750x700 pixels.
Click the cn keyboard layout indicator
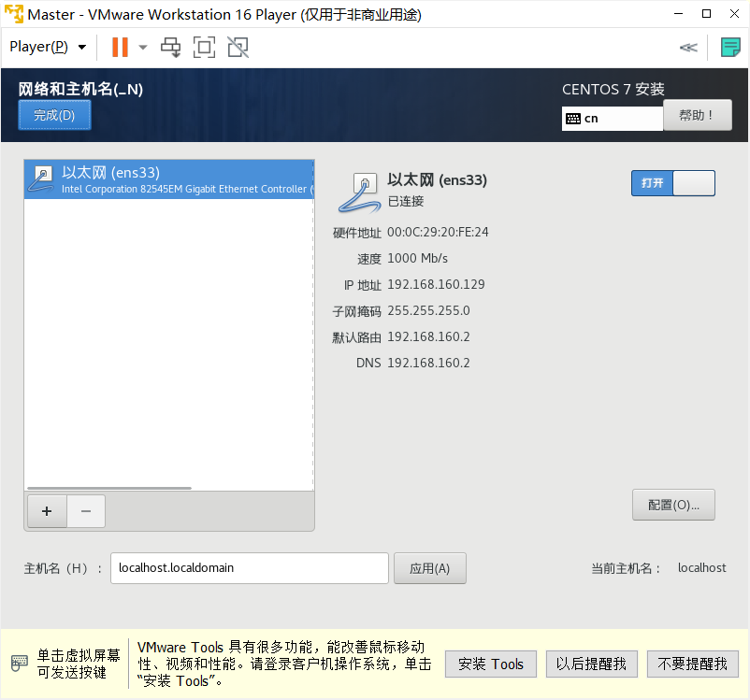(613, 119)
